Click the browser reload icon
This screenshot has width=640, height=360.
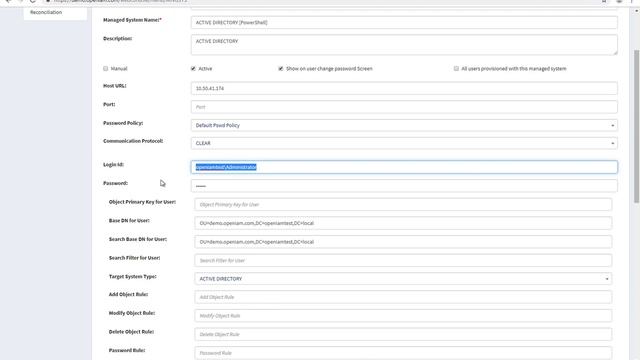(x=33, y=1)
